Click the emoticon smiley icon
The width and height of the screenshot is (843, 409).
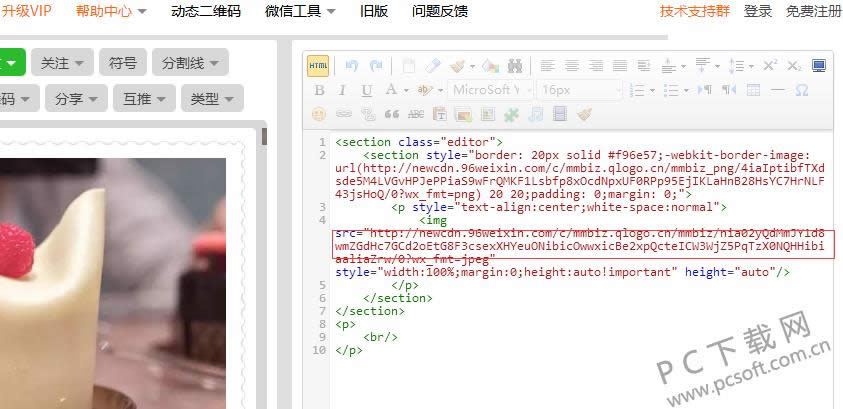pos(319,114)
